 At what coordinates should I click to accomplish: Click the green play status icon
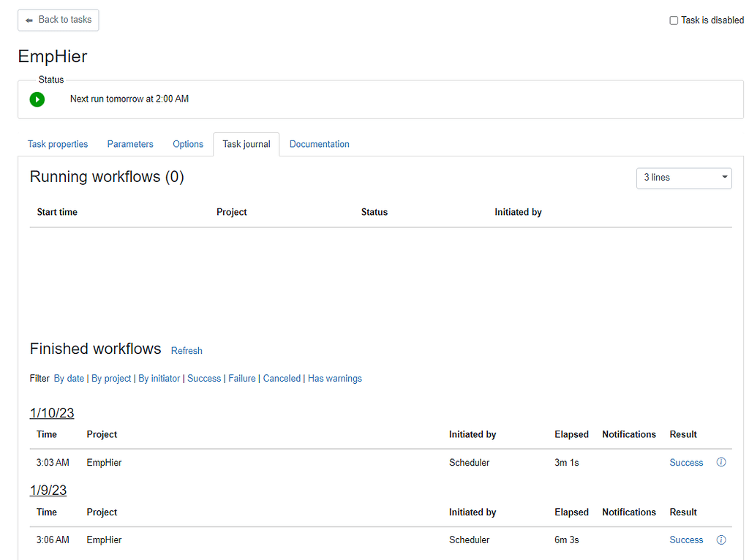click(37, 99)
